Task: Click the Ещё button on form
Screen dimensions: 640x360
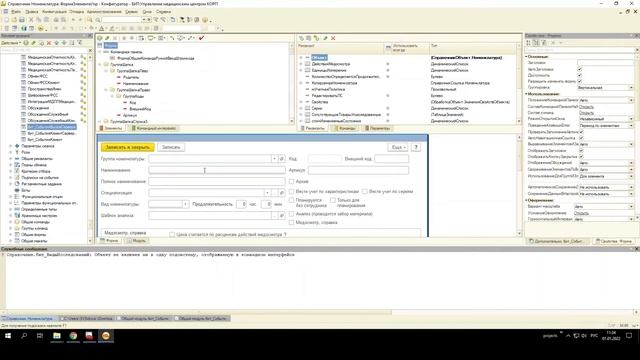Action: pyautogui.click(x=397, y=147)
